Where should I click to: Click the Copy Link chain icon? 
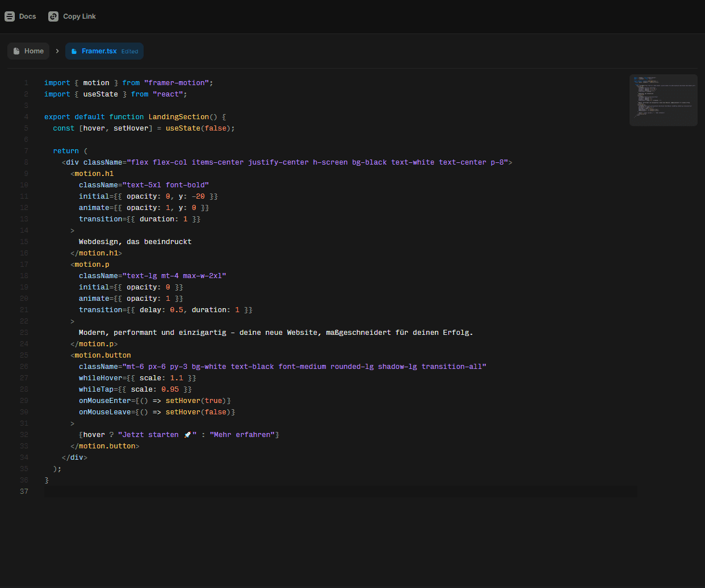coord(53,16)
